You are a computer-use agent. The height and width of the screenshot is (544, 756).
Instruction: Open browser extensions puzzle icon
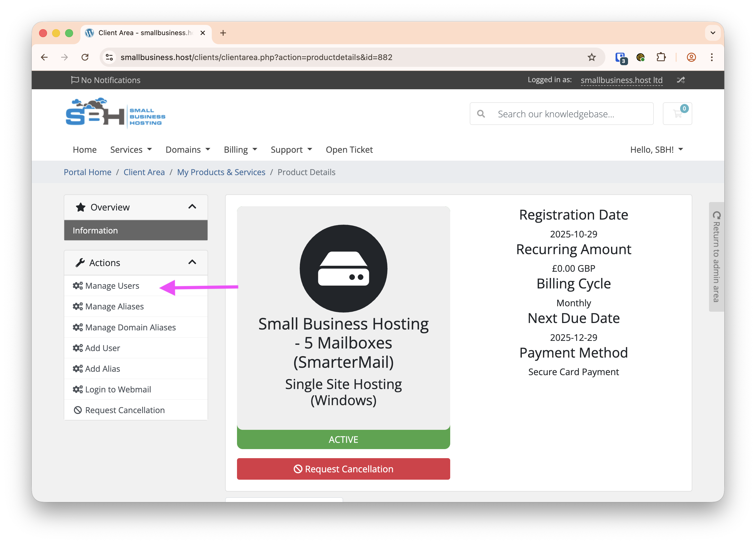point(661,57)
